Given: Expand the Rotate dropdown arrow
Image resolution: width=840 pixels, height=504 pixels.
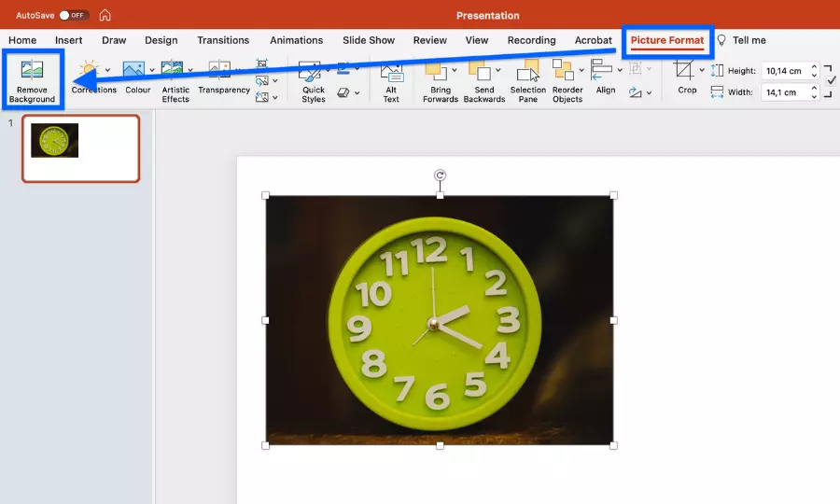Looking at the screenshot, I should [649, 93].
